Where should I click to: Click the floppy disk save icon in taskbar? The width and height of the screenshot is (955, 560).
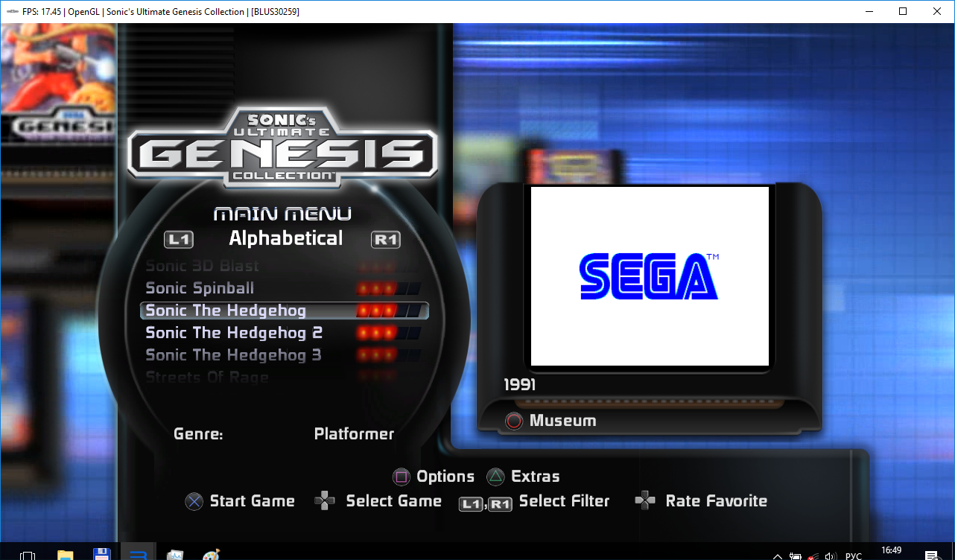tap(102, 555)
